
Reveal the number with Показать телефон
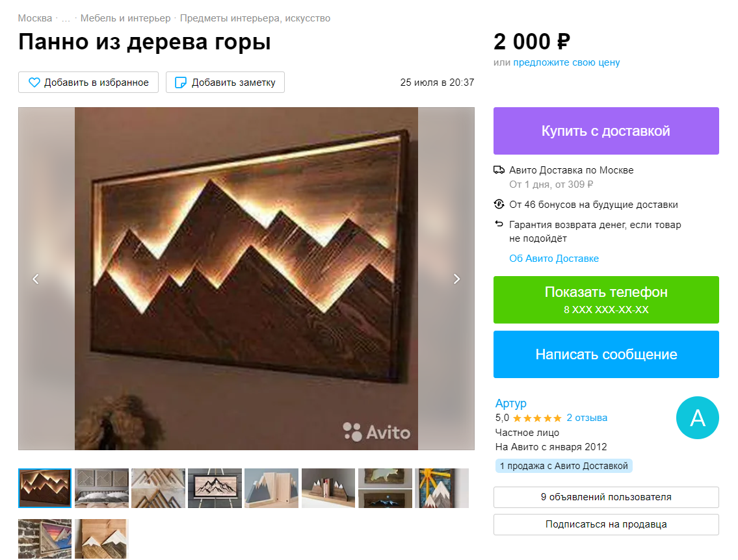tap(606, 299)
